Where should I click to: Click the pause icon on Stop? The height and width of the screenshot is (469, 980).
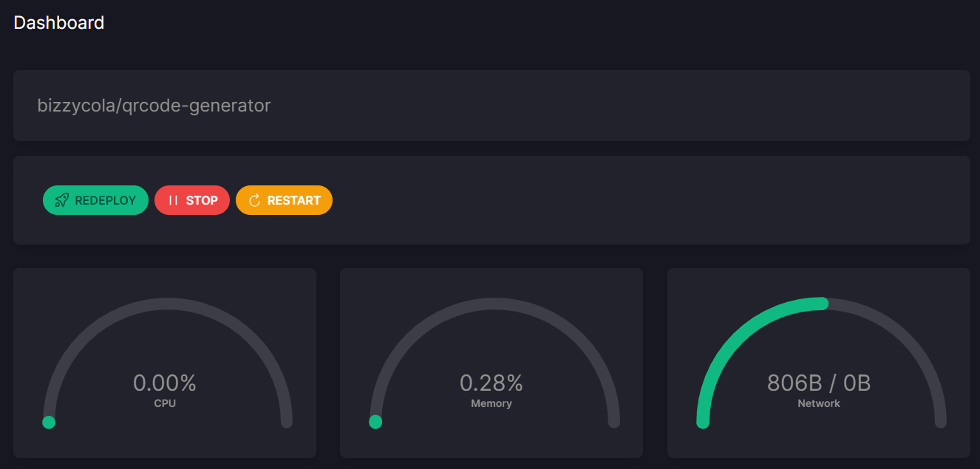pyautogui.click(x=173, y=200)
